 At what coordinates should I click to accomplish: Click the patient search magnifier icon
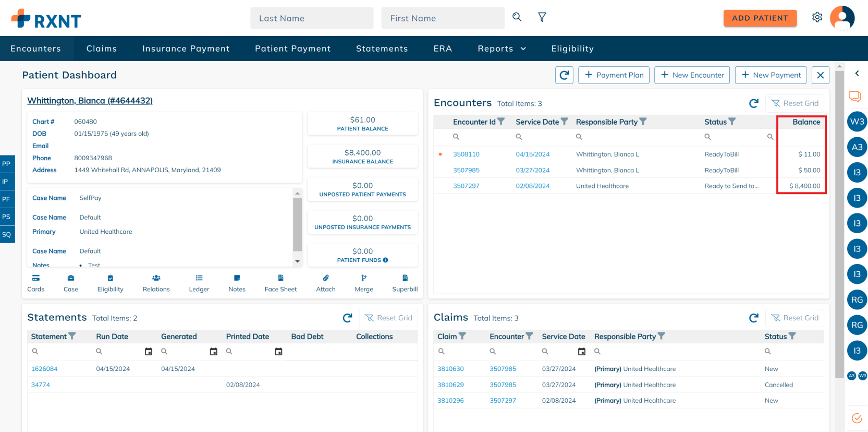tap(517, 17)
